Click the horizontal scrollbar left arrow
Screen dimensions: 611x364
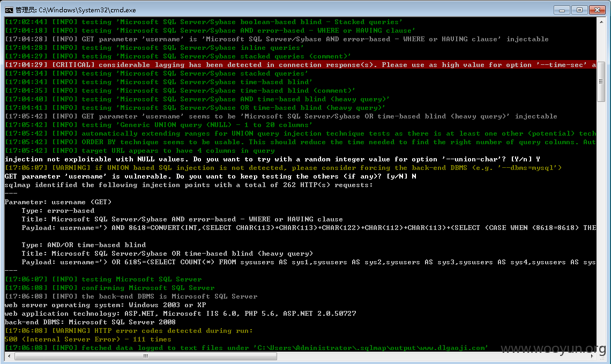tap(9, 356)
